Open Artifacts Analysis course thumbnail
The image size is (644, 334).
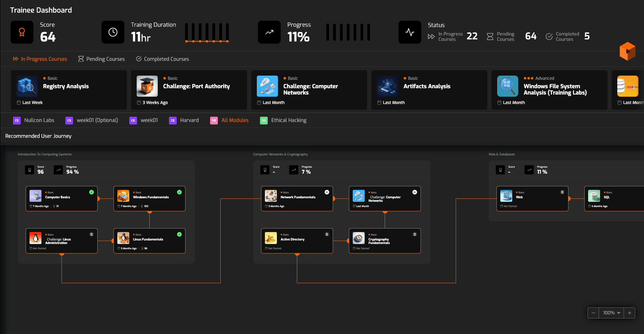click(388, 86)
